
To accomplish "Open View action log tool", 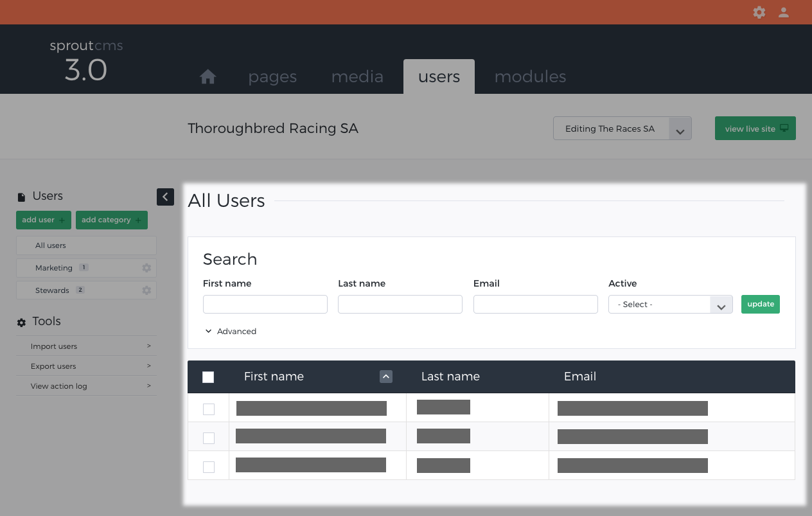I will (86, 386).
